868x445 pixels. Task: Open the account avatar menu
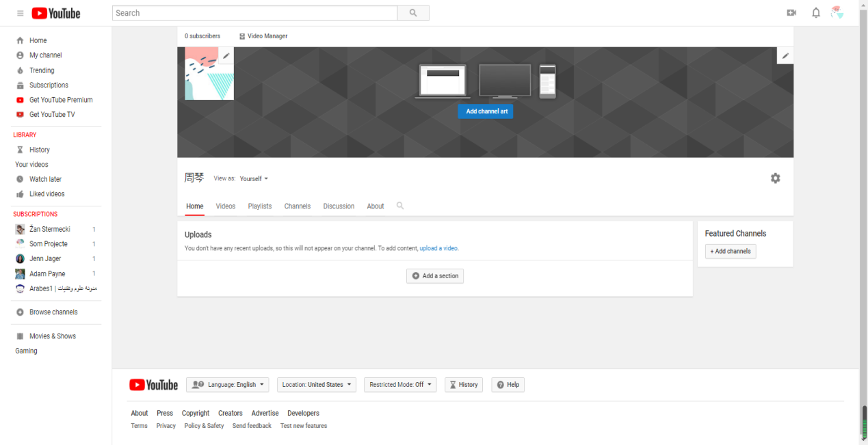pyautogui.click(x=837, y=12)
